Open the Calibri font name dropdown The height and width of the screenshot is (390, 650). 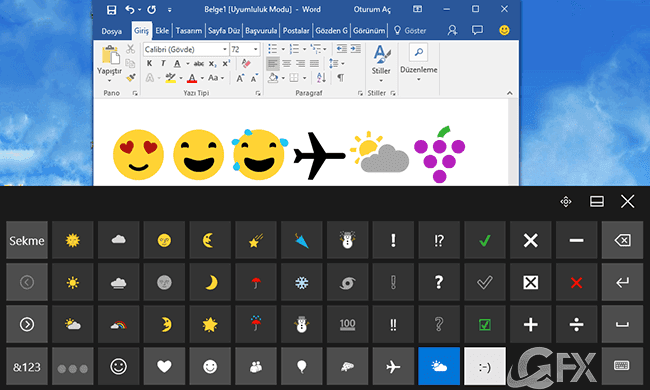[x=225, y=49]
